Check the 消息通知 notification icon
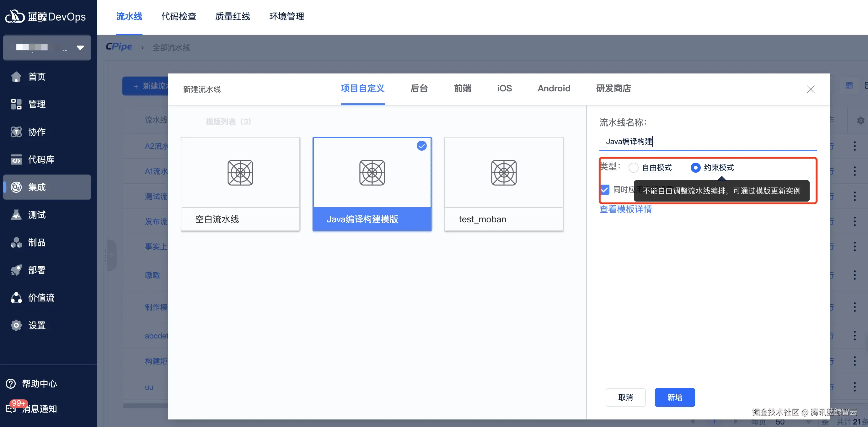Screen dimensions: 868x427 tap(10, 408)
